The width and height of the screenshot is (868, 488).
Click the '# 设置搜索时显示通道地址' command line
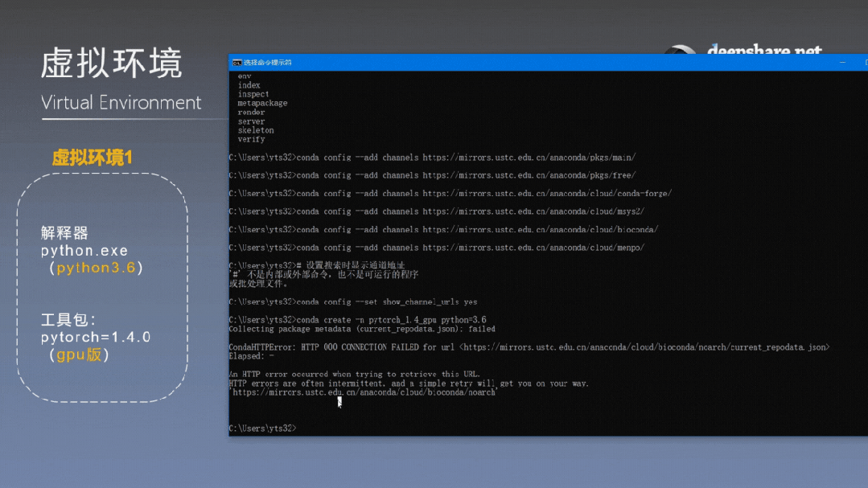[x=317, y=265]
